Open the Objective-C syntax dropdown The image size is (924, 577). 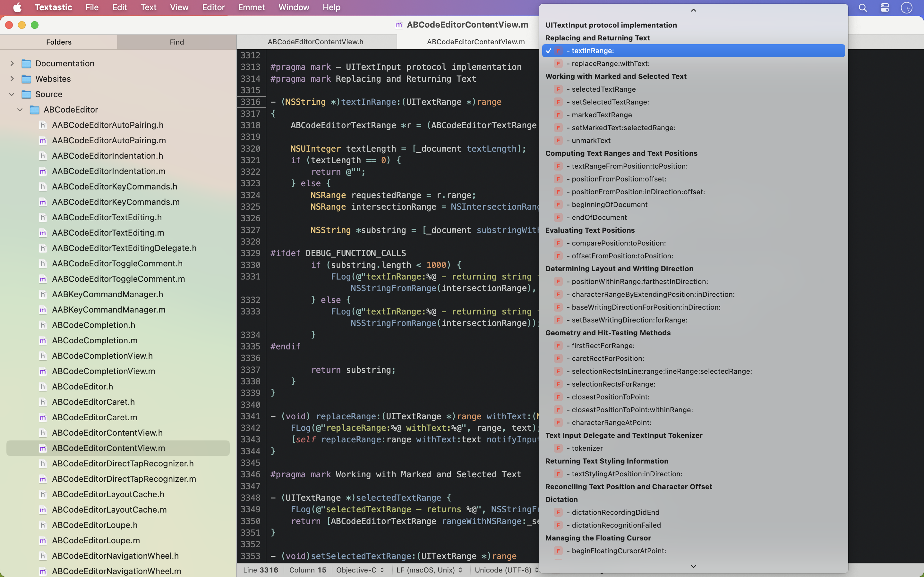click(x=360, y=570)
